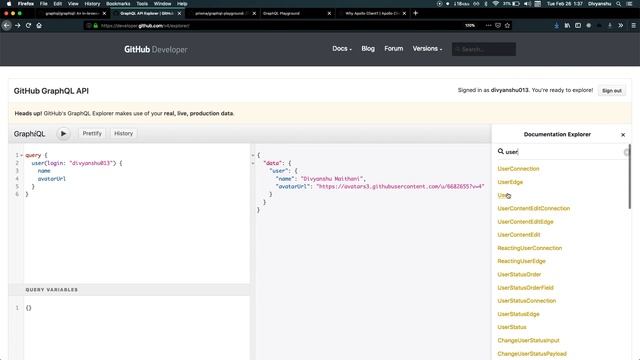Collapse the "data" object fold arrow in results
Screen dimensions: 640x360
[253, 163]
